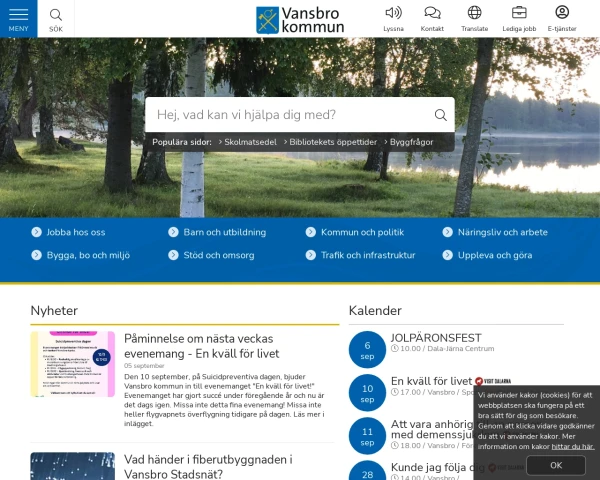
Task: Open news 'Vad händer i fiberutbyggnaden'
Action: tap(208, 467)
